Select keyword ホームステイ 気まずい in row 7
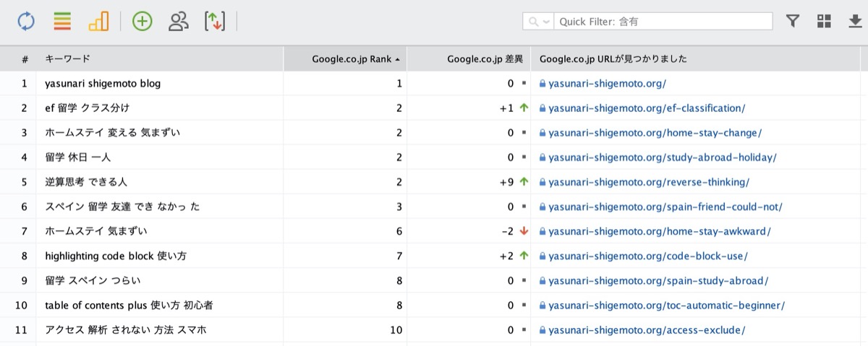Viewport: 868px width, 346px height. coord(95,231)
